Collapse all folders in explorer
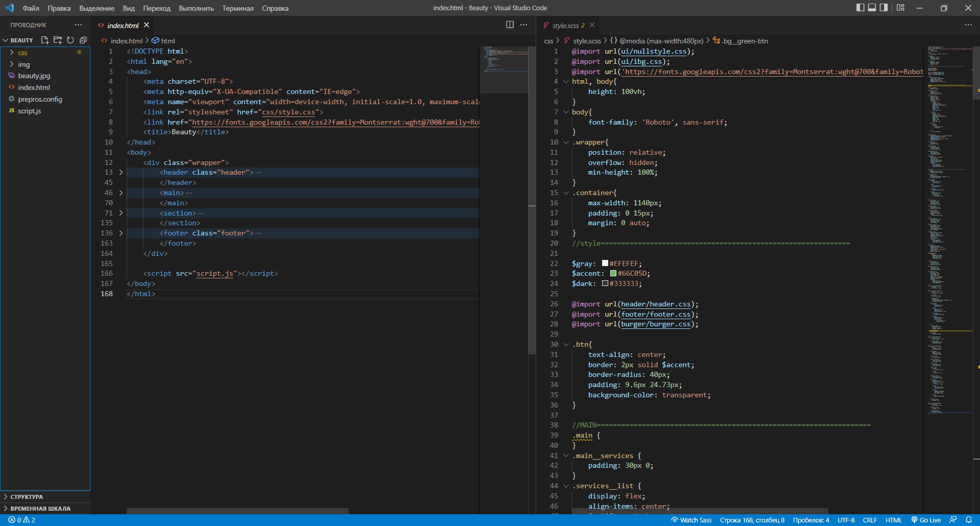This screenshot has width=980, height=526. [83, 40]
